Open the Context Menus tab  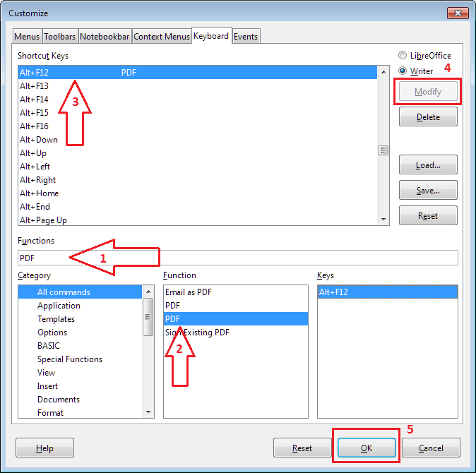(x=161, y=37)
